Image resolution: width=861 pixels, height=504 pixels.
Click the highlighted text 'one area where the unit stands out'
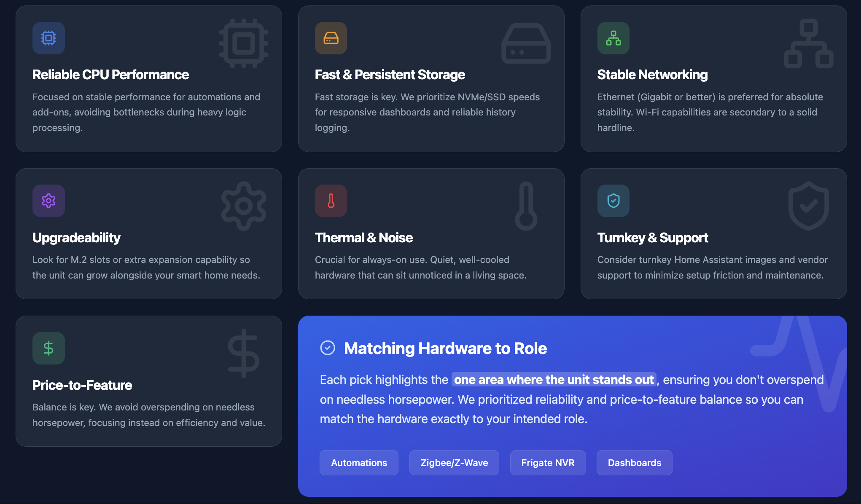(x=554, y=379)
